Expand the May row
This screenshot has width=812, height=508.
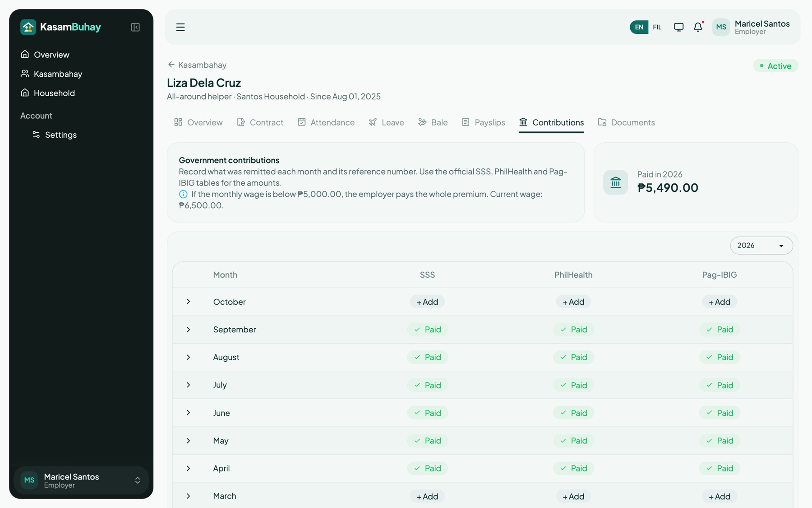click(x=189, y=441)
